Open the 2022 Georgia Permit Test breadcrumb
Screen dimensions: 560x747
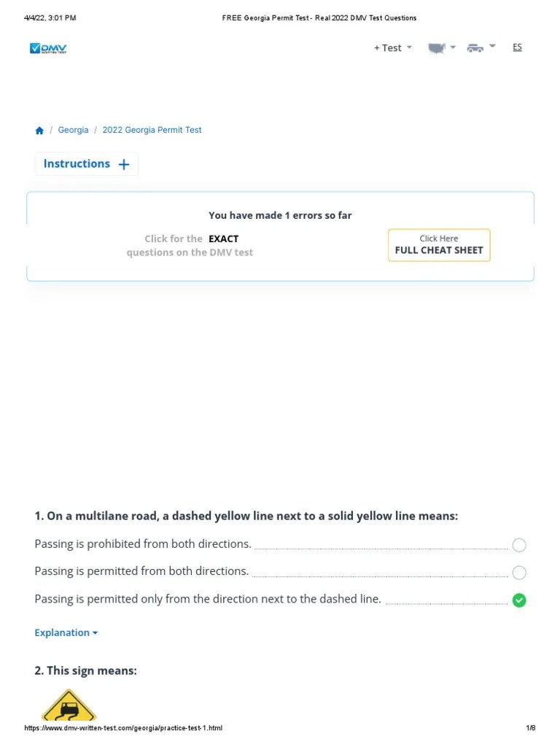(x=152, y=130)
